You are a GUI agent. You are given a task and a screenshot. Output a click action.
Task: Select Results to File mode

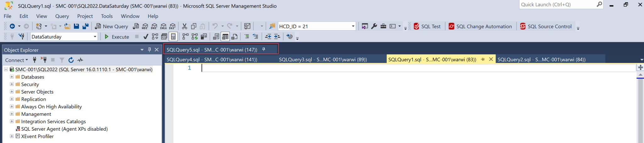[x=234, y=37]
